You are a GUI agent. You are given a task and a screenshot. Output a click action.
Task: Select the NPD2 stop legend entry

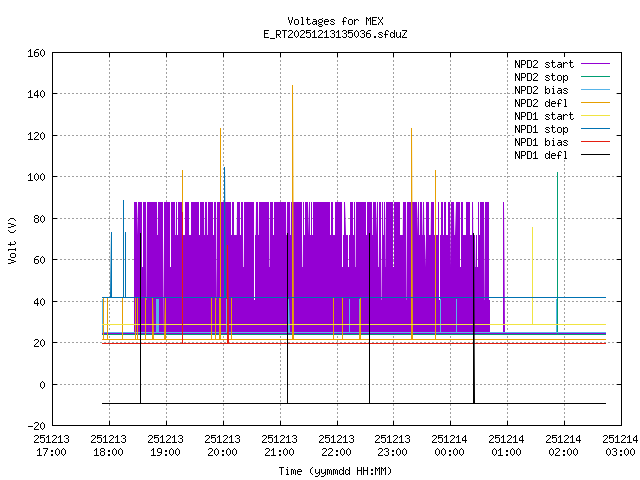coord(541,77)
